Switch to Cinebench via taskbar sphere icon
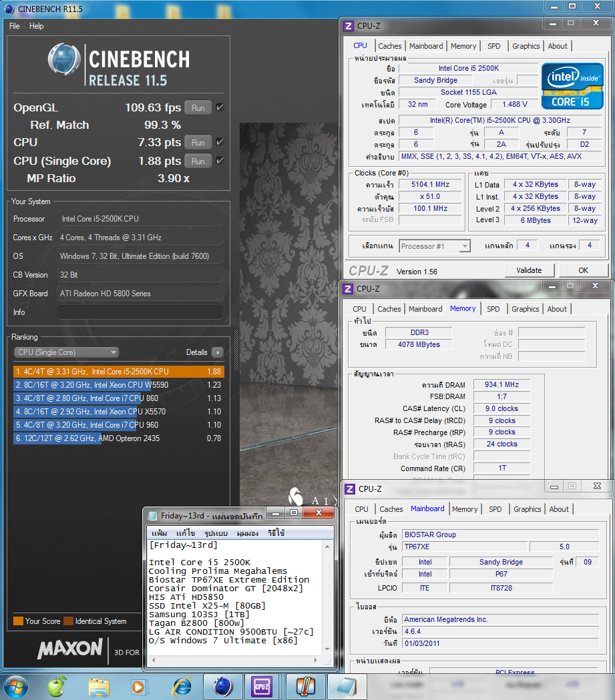The width and height of the screenshot is (615, 700). [223, 687]
